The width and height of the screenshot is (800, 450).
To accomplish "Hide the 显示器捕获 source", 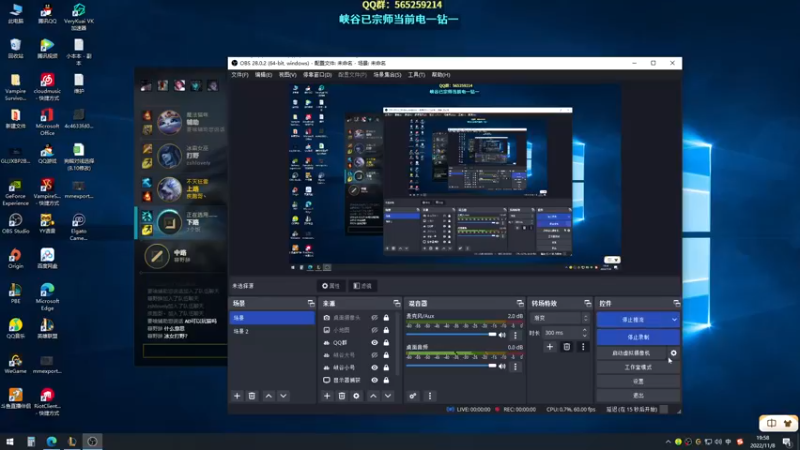I will click(x=374, y=380).
